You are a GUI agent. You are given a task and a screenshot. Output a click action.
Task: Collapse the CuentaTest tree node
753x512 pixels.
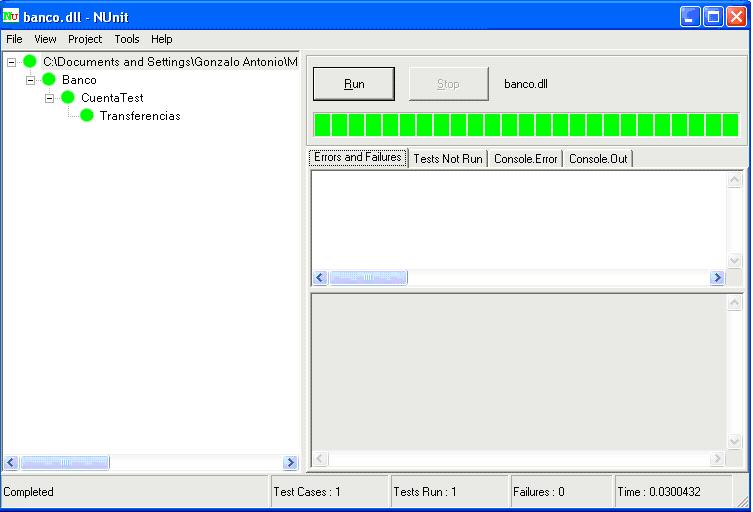[x=49, y=98]
